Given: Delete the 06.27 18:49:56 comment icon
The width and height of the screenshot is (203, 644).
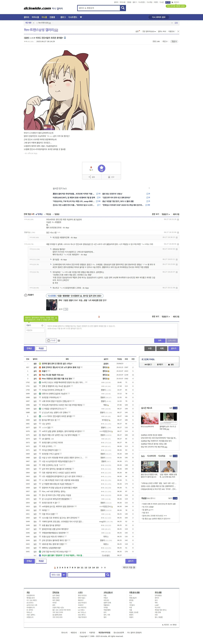Looking at the screenshot, I should coord(178,244).
